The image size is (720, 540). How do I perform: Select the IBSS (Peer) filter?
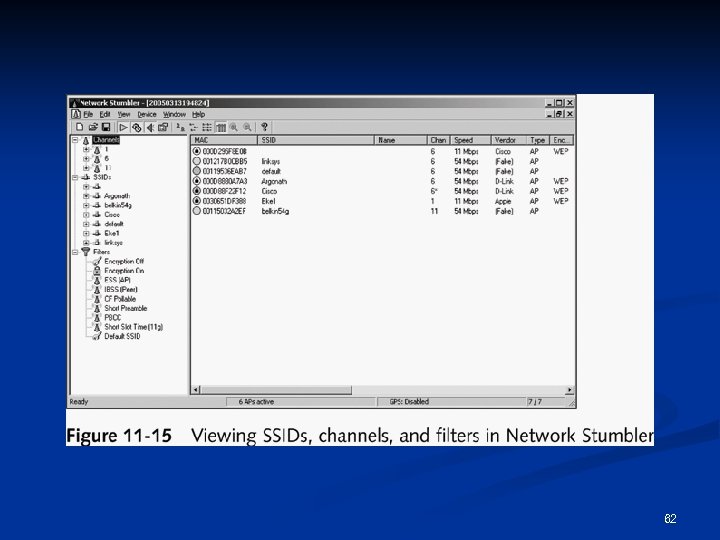pyautogui.click(x=121, y=289)
